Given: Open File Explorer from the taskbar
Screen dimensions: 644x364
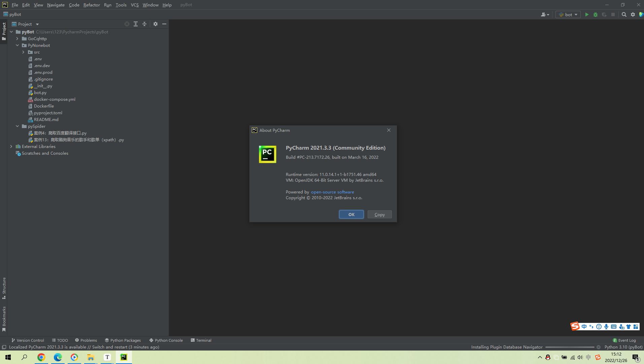Looking at the screenshot, I should coord(91,357).
